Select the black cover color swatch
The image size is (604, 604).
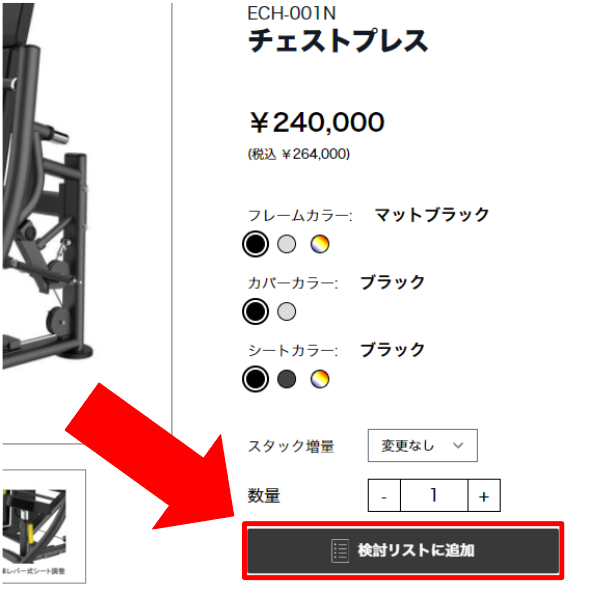tap(255, 311)
